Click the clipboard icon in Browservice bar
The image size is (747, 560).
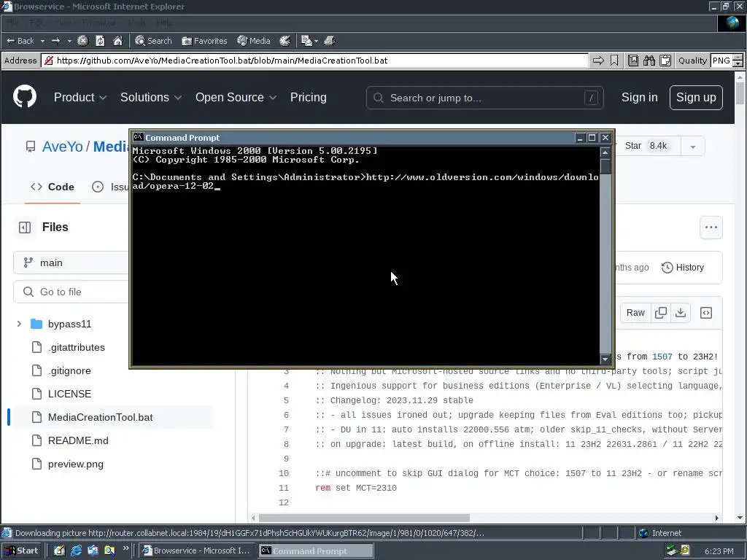[665, 61]
